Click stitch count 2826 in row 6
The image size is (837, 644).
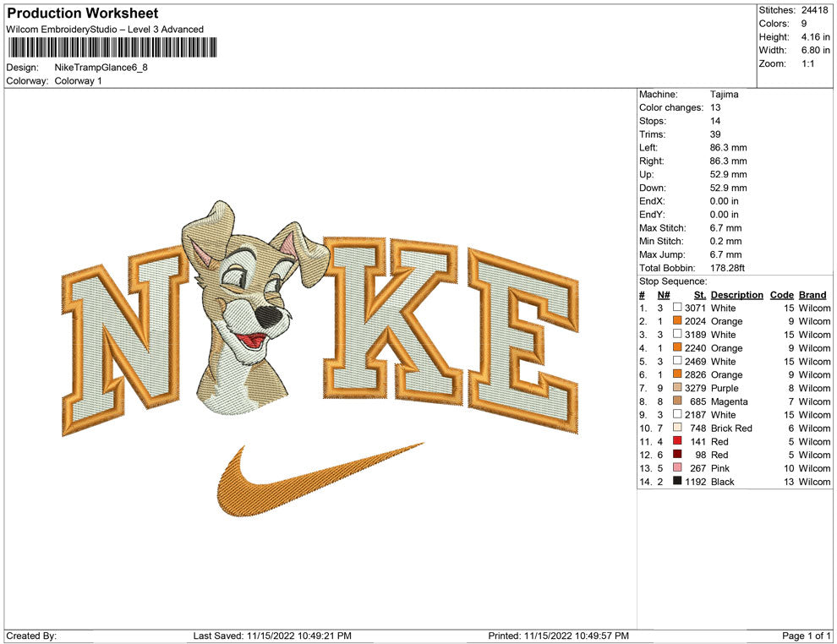click(695, 374)
